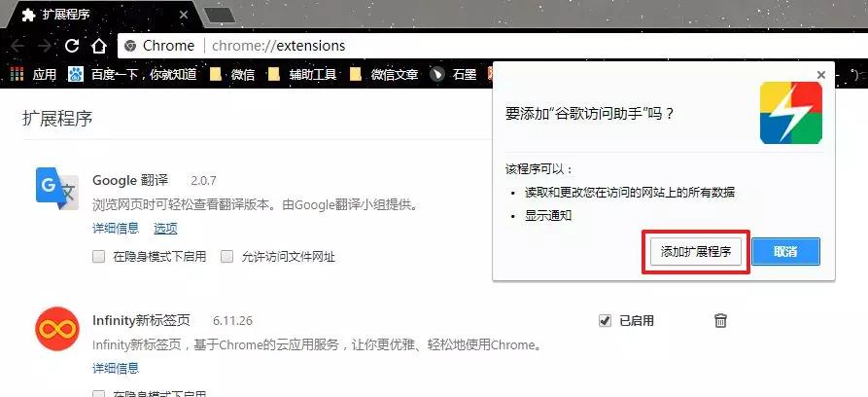Image resolution: width=868 pixels, height=397 pixels.
Task: Click the browser back arrow
Action: click(x=18, y=46)
